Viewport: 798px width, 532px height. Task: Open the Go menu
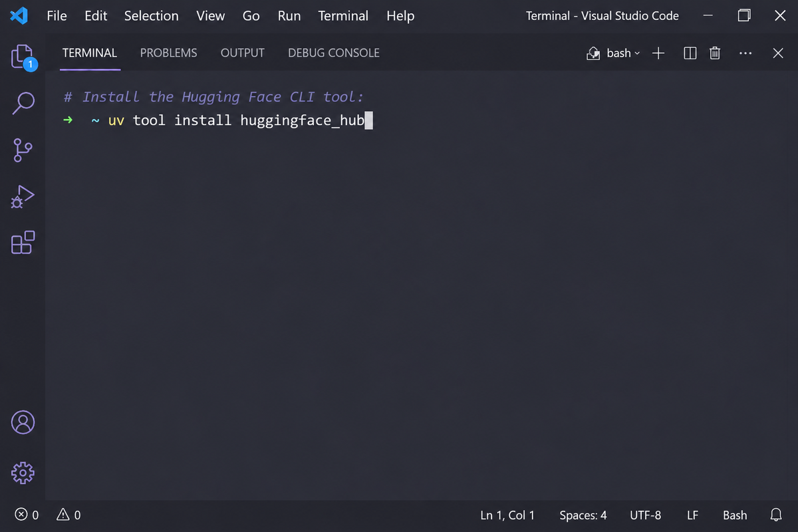pyautogui.click(x=251, y=16)
